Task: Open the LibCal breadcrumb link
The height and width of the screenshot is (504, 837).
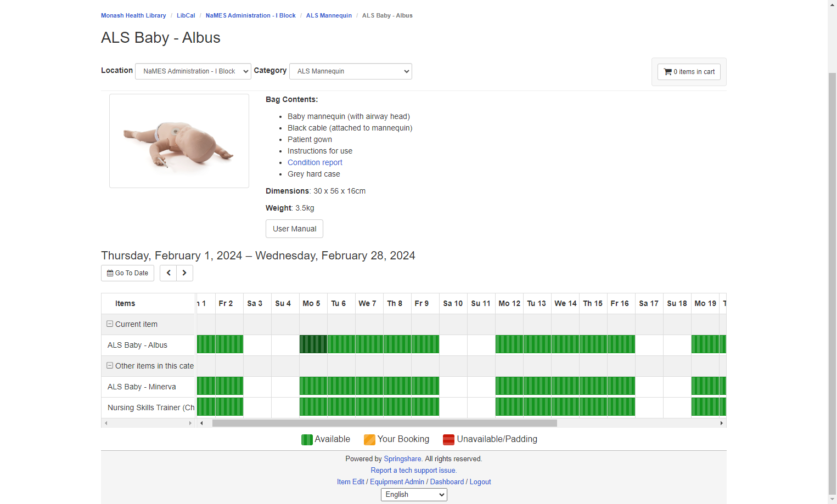Action: click(x=186, y=15)
